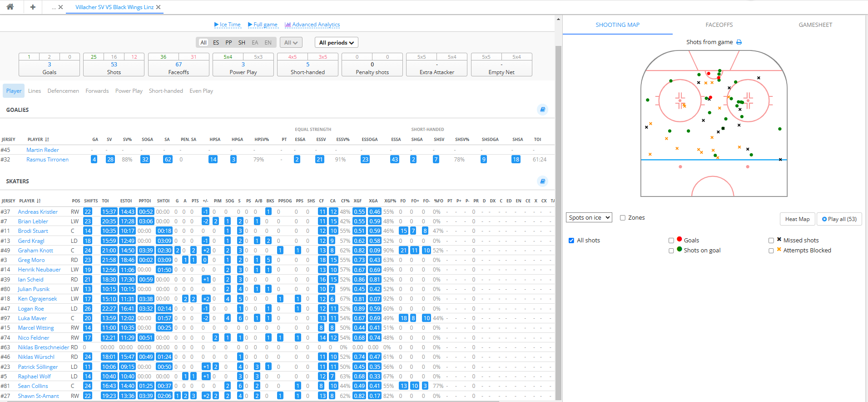
Task: Sort goalies by the Player column sort icon
Action: coord(47,140)
